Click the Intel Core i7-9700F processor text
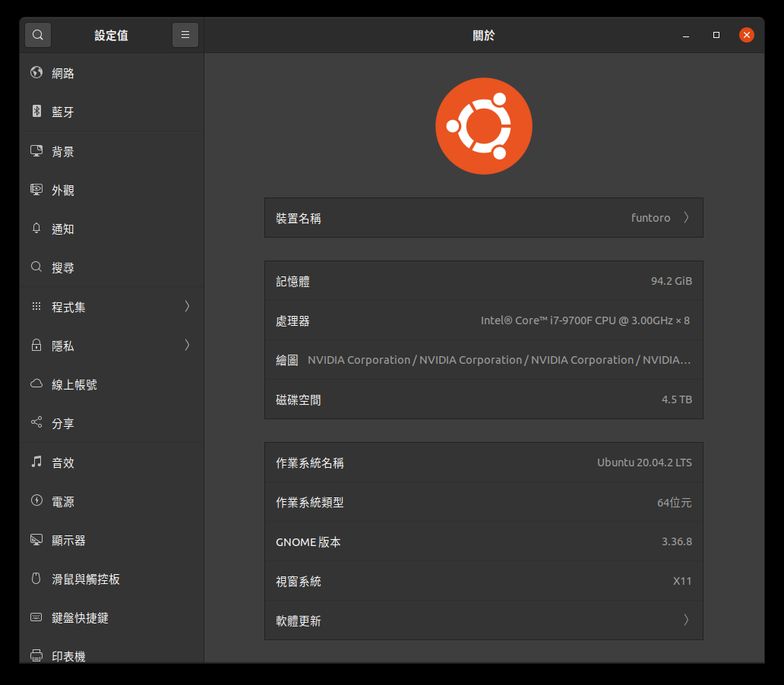Screen dimensions: 784x685 point(585,320)
